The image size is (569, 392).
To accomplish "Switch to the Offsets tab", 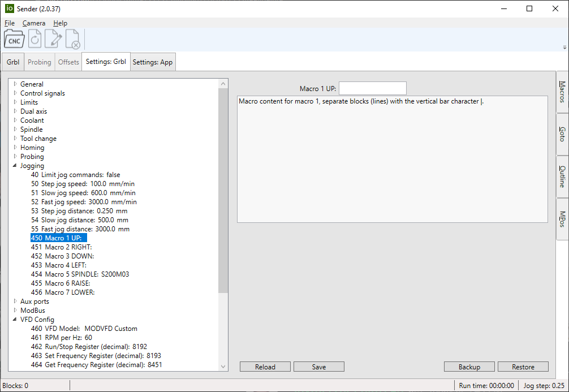I will click(x=68, y=62).
